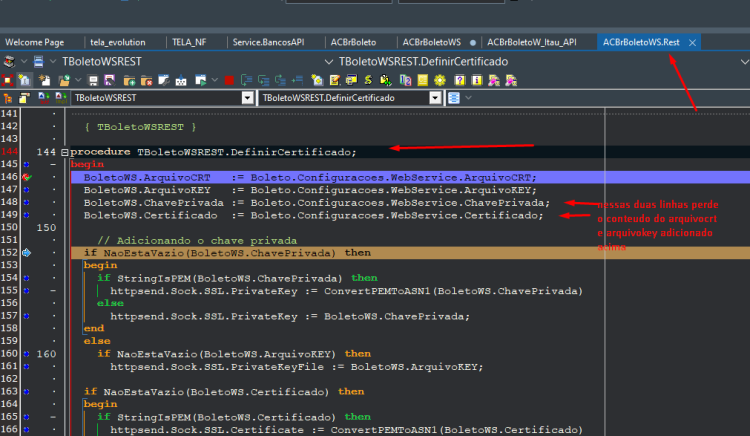Expand the chevron beside TBoletoWSREST.DefinirCertificado header
This screenshot has height=436, width=750.
(x=329, y=62)
